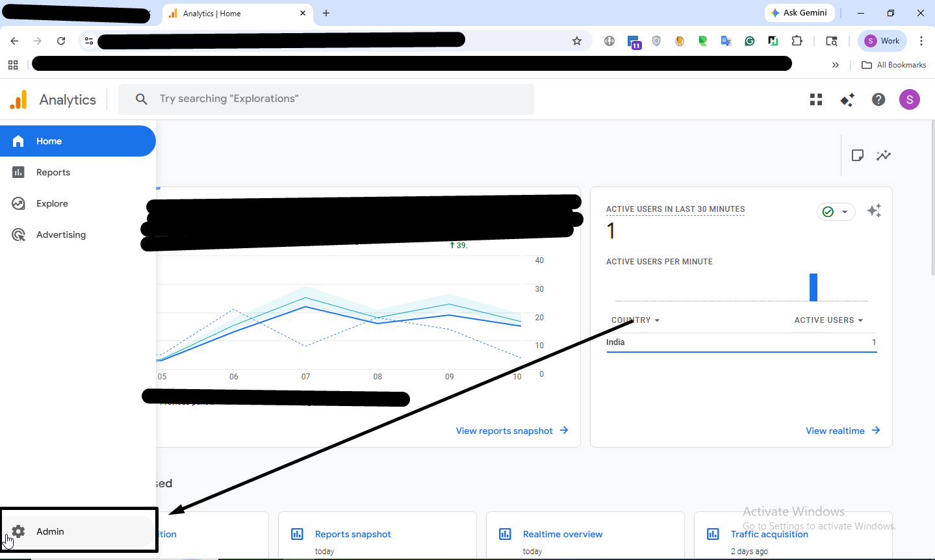Click the Ask Gemini button
The height and width of the screenshot is (560, 935).
click(800, 13)
